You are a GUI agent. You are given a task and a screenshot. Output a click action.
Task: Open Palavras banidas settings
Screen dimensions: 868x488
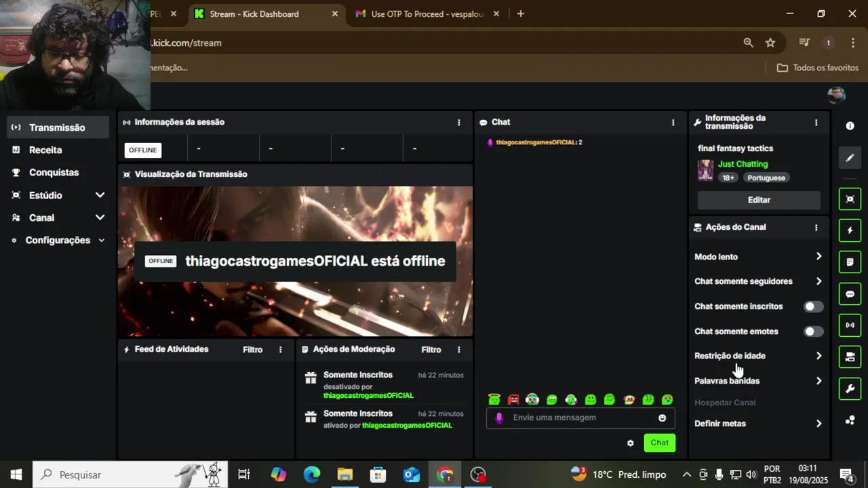pyautogui.click(x=758, y=381)
